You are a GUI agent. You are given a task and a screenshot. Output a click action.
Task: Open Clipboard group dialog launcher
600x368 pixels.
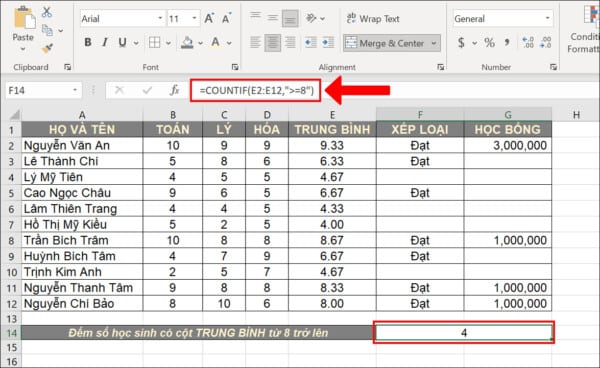(x=68, y=67)
